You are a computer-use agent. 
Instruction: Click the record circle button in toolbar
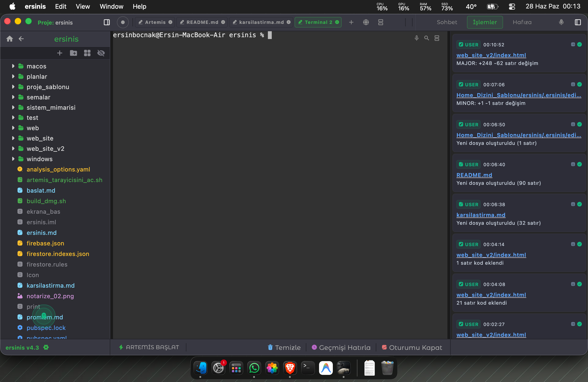[x=123, y=22]
